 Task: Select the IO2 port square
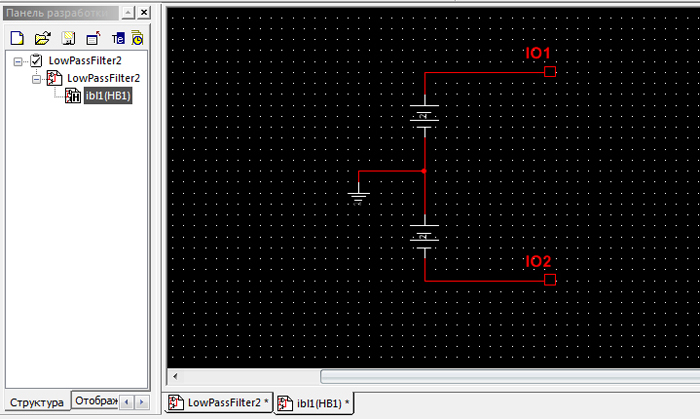550,280
